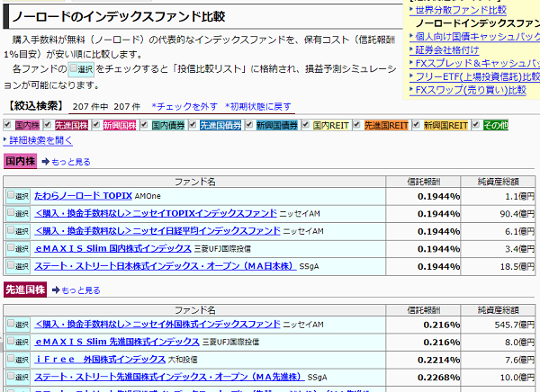The width and height of the screenshot is (540, 392).
Task: Toggle the 国内債券 filter checkbox
Action: tap(144, 125)
